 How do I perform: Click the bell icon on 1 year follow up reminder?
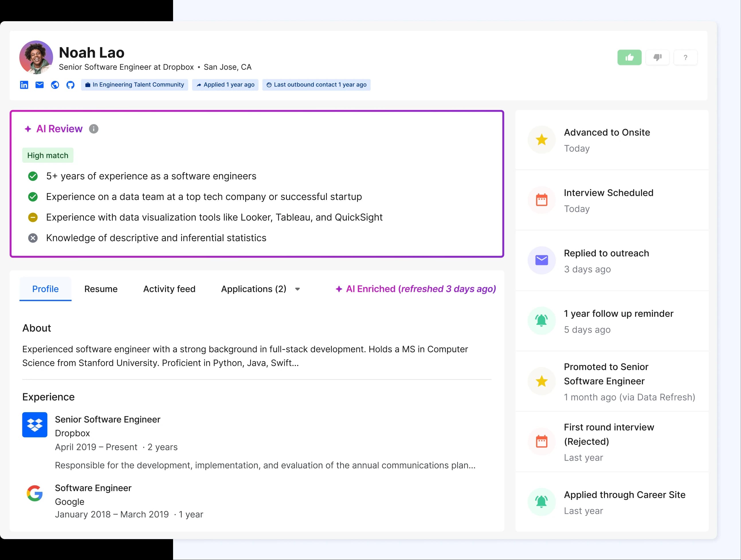pos(541,321)
